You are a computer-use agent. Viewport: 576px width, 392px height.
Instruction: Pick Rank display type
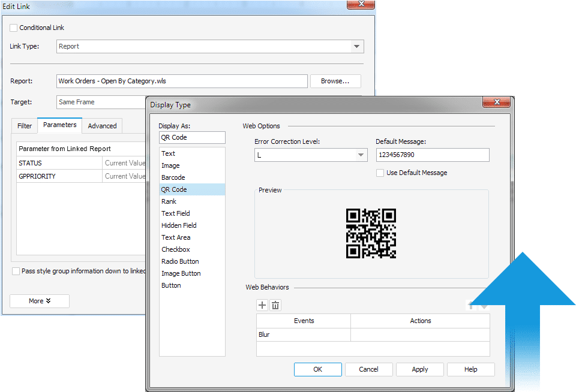pos(192,201)
